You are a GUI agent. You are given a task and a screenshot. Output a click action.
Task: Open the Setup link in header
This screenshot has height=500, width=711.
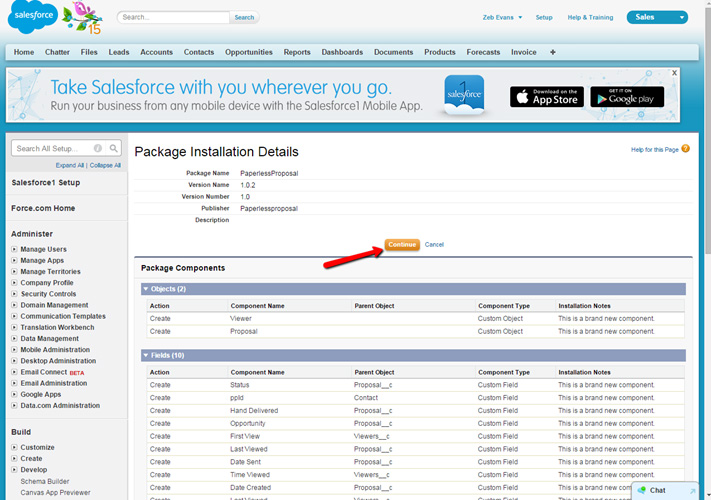pyautogui.click(x=544, y=17)
